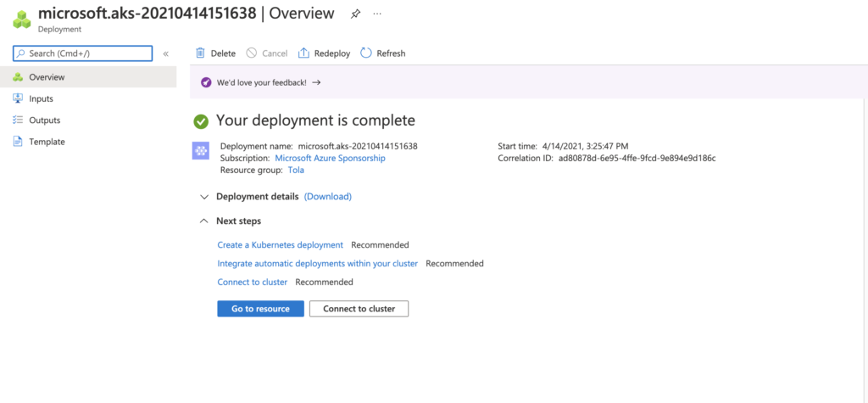The height and width of the screenshot is (403, 868).
Task: Click the Redeploy upload icon
Action: click(x=303, y=53)
